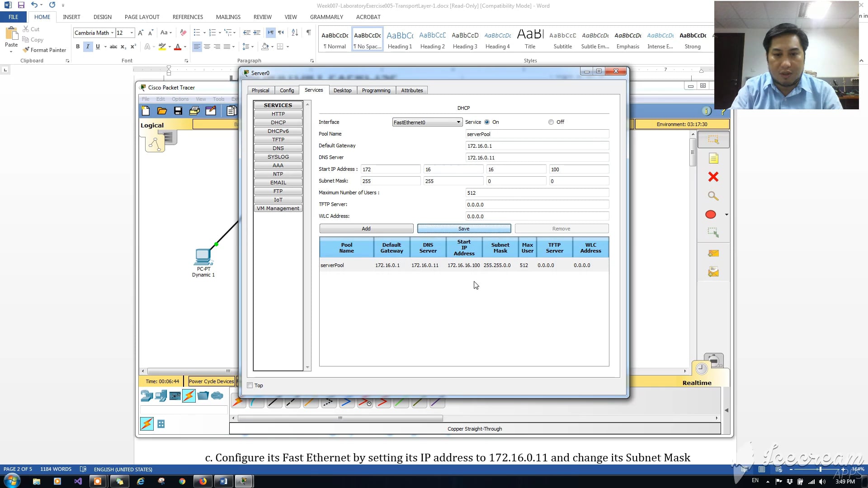Open the REFERENCES ribbon tab
Screen dimensions: 868x488
(x=188, y=17)
